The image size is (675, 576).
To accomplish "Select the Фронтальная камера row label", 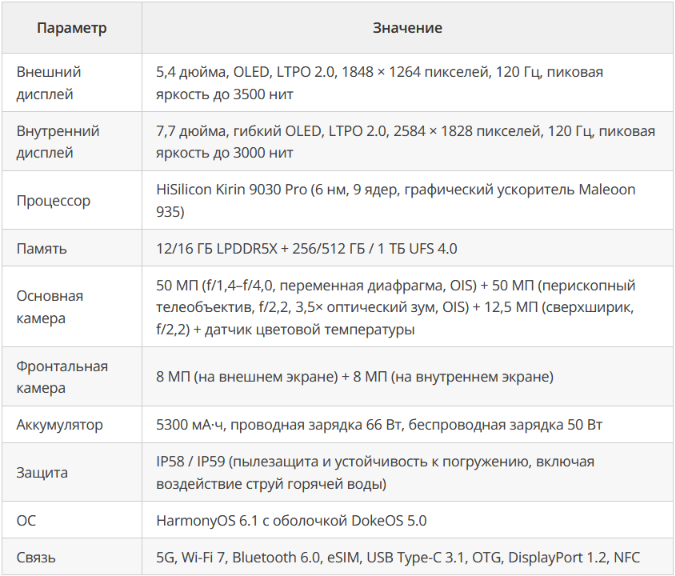I will tap(62, 377).
